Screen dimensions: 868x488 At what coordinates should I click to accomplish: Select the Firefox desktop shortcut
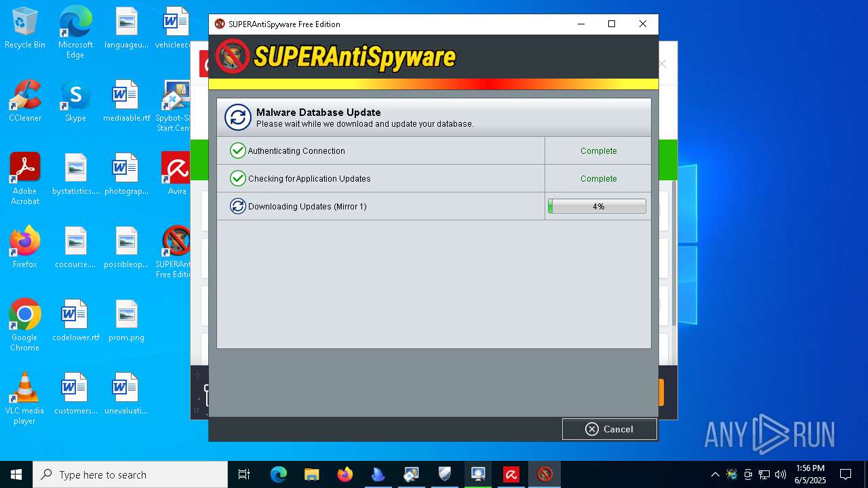pos(25,247)
